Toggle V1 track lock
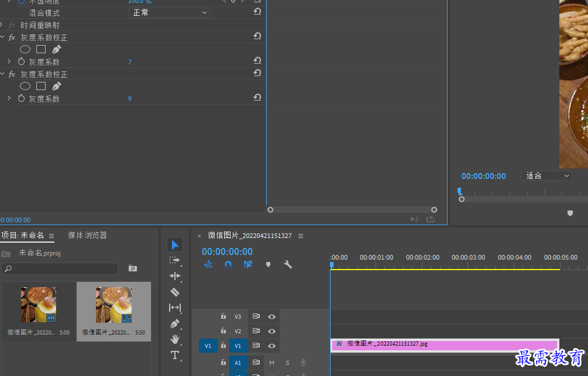Screen dimensions: 588x376 pyautogui.click(x=223, y=345)
